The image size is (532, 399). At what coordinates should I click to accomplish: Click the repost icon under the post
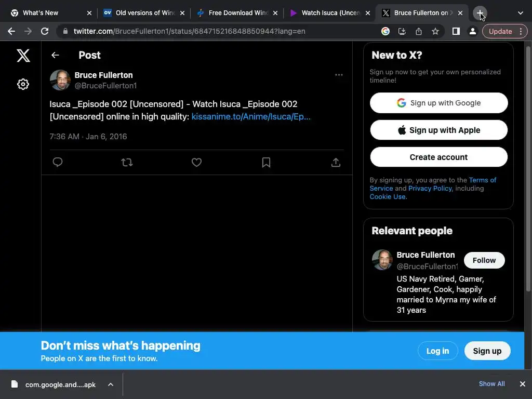coord(127,162)
